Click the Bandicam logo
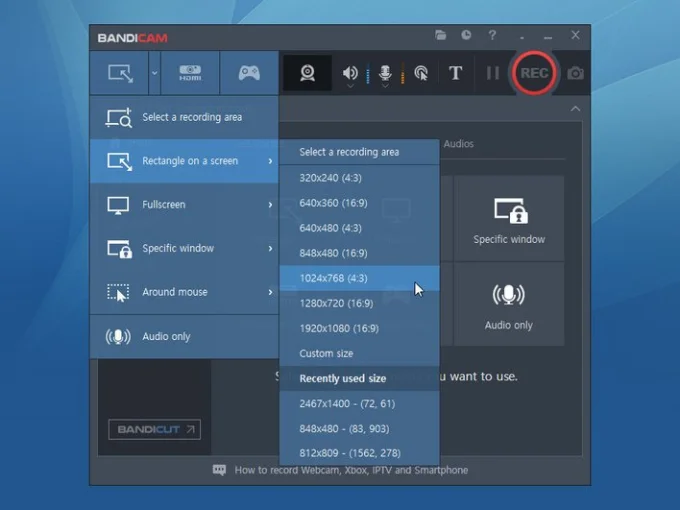This screenshot has height=510, width=680. (x=132, y=38)
